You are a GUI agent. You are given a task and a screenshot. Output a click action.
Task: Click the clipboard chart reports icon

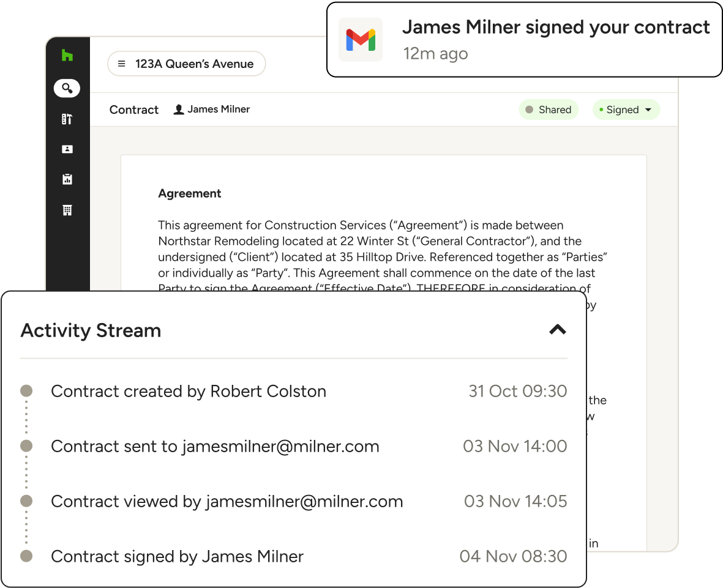67,179
